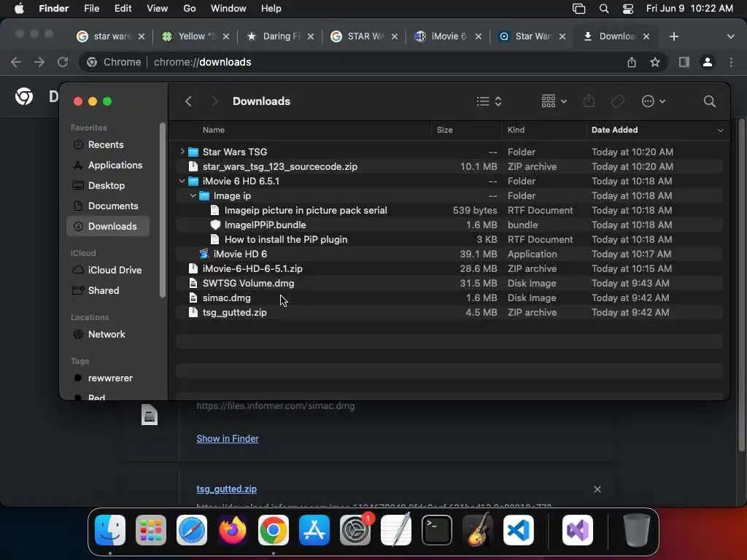Go back in Finder window
The width and height of the screenshot is (747, 560).
(x=188, y=101)
